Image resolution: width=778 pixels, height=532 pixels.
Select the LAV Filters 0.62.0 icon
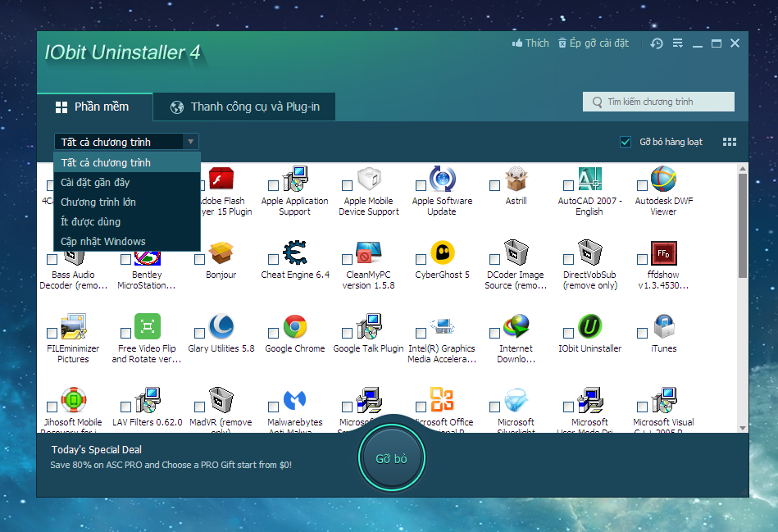(148, 400)
